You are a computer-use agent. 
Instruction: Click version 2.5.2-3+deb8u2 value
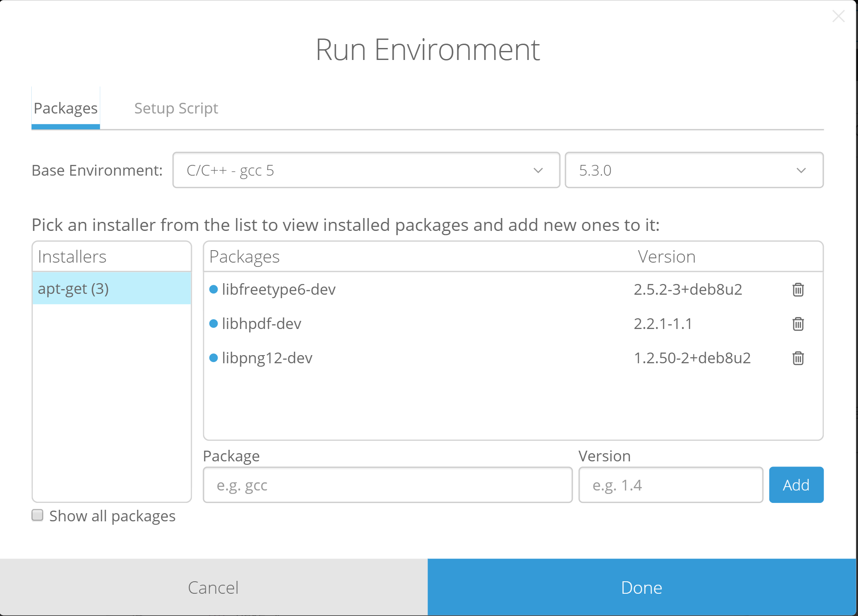[x=688, y=290]
